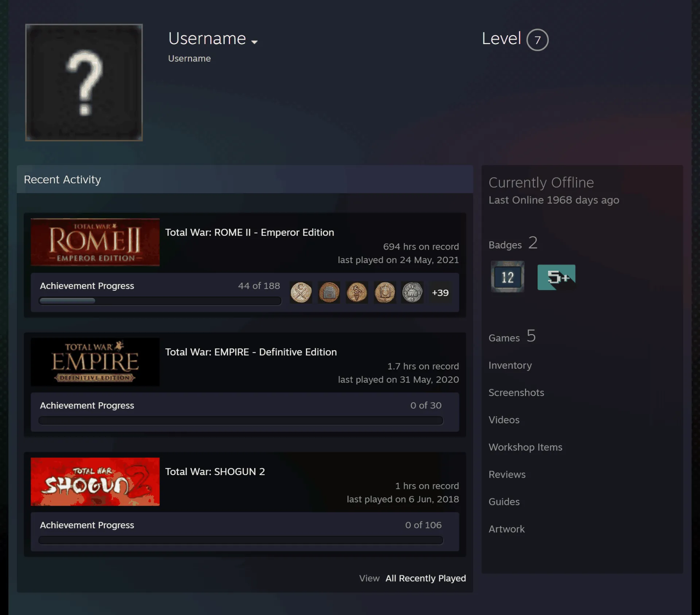This screenshot has height=615, width=700.
Task: Click the EMPIRE achievement progress bar
Action: (241, 420)
